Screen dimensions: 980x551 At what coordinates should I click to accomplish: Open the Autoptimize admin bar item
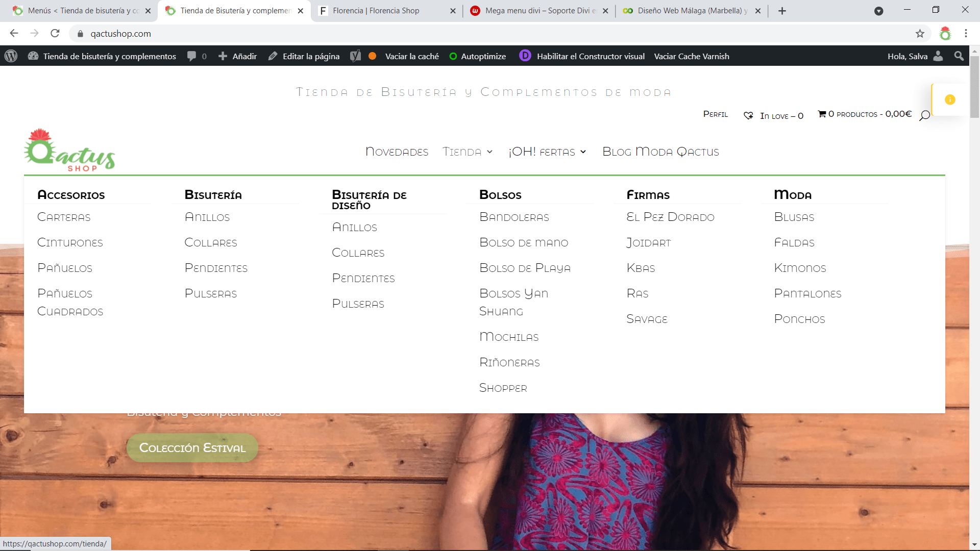coord(478,56)
